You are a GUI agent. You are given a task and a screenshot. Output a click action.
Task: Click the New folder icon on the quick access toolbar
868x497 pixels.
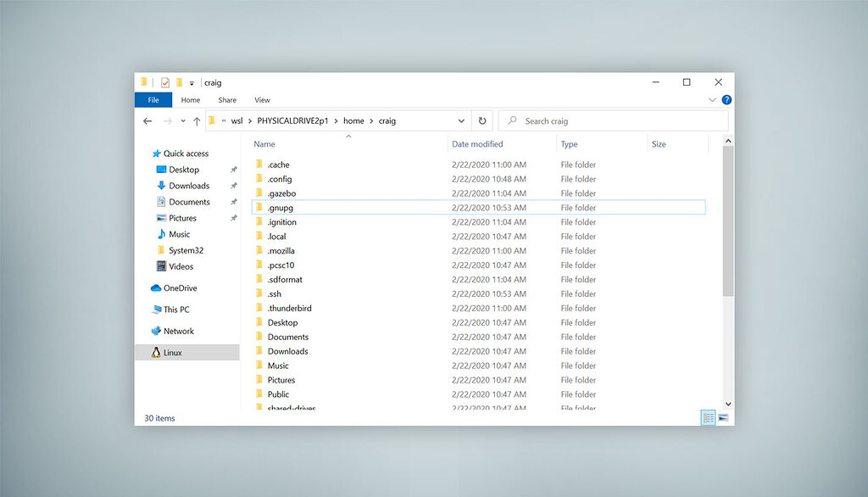[x=178, y=82]
